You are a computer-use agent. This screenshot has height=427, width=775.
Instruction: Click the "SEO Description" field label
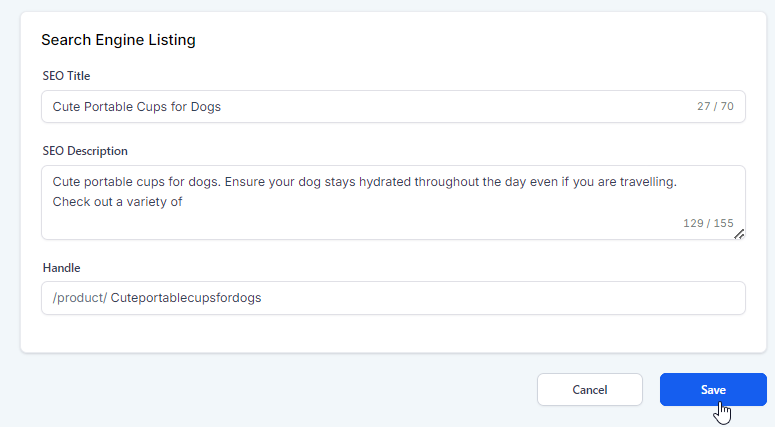[x=85, y=151]
